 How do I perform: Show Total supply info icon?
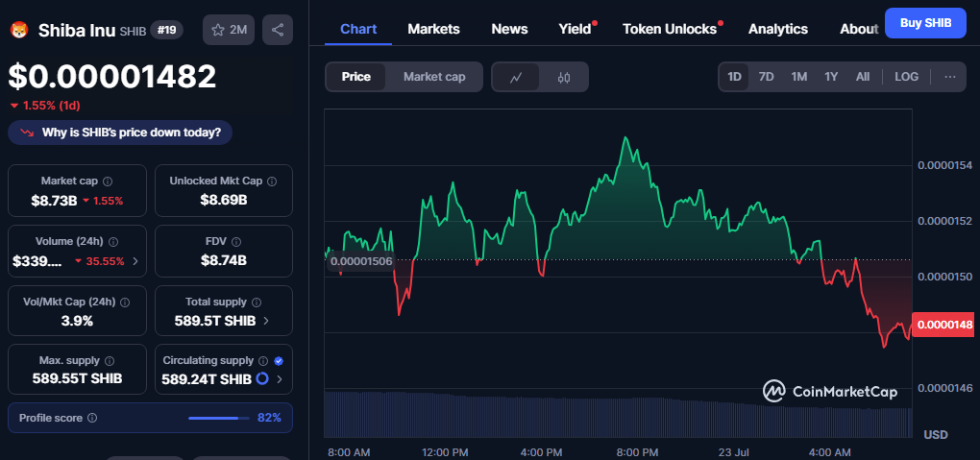coord(257,302)
